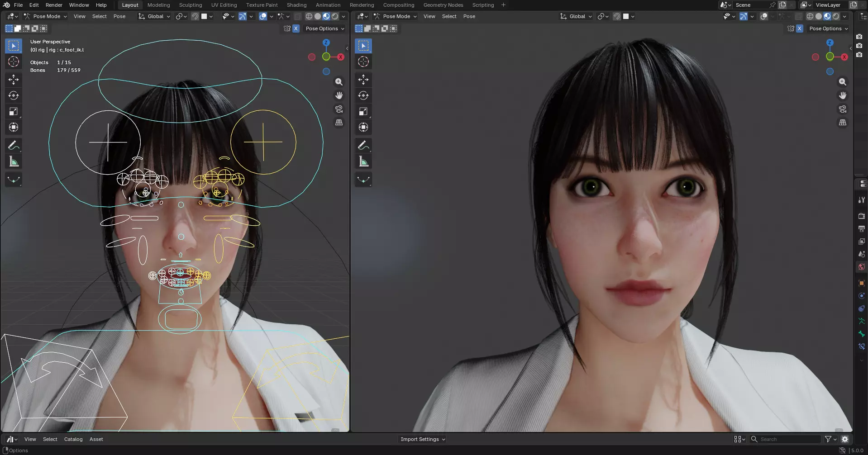This screenshot has height=455, width=868.
Task: Open the Render menu
Action: coord(54,5)
